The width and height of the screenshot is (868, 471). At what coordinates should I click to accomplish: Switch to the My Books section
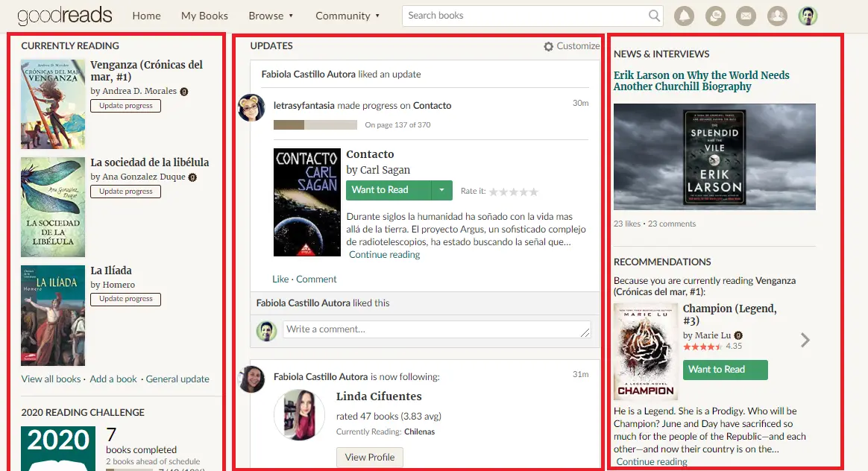(x=204, y=16)
